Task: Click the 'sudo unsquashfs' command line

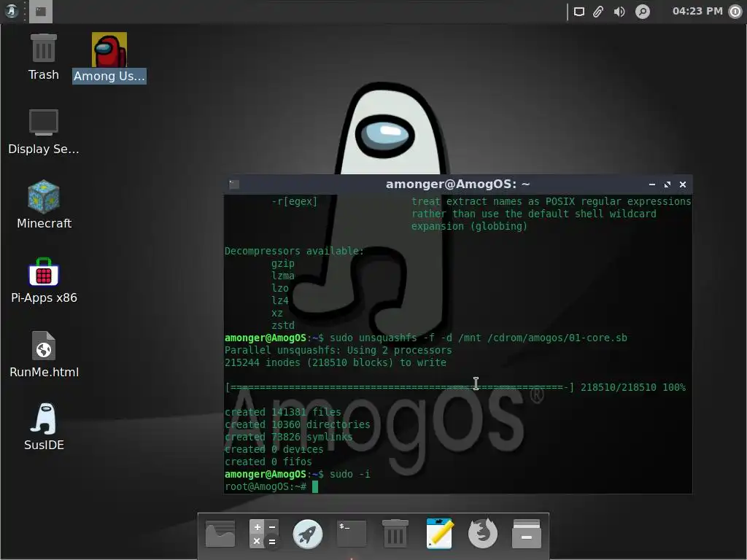Action: (x=425, y=338)
